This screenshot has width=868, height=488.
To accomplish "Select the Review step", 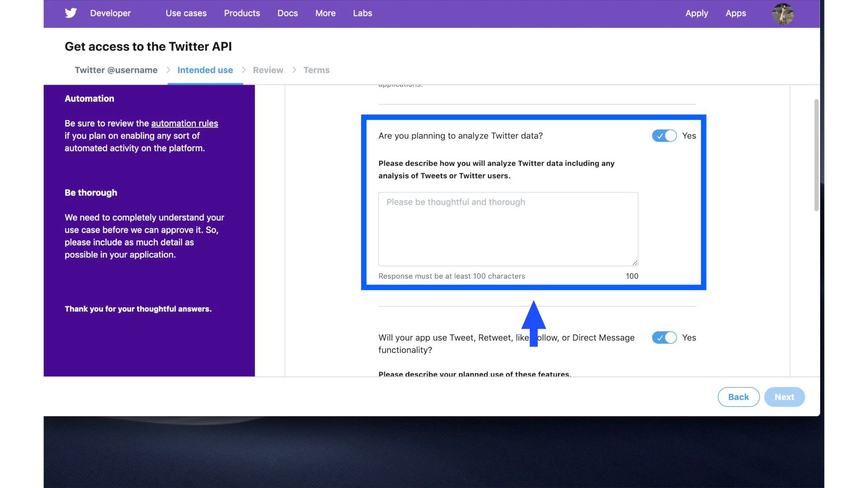I will [268, 70].
